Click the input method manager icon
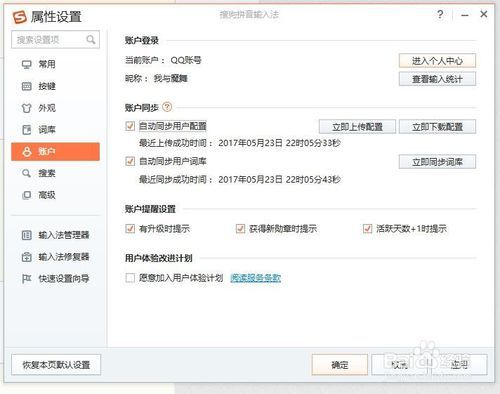This screenshot has width=500, height=394. [x=26, y=235]
